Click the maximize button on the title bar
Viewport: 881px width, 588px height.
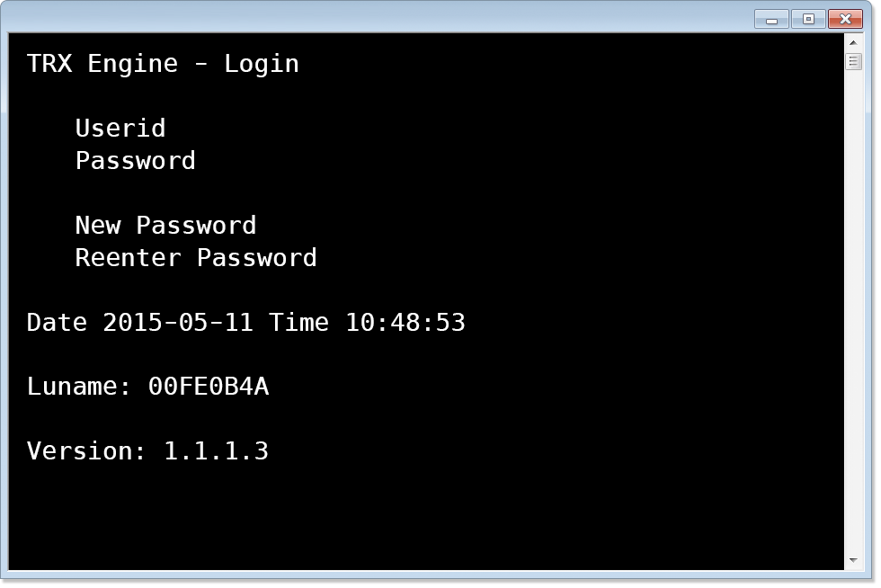point(808,18)
